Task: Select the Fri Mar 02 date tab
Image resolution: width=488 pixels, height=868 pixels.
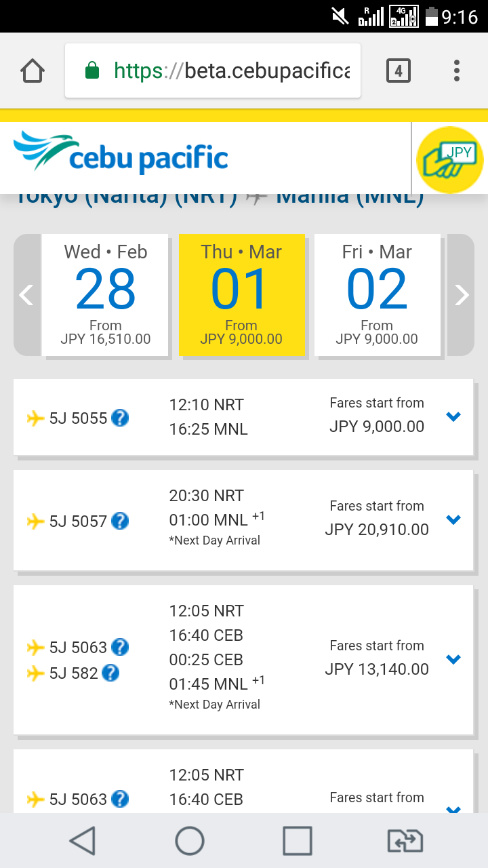Action: (x=377, y=295)
